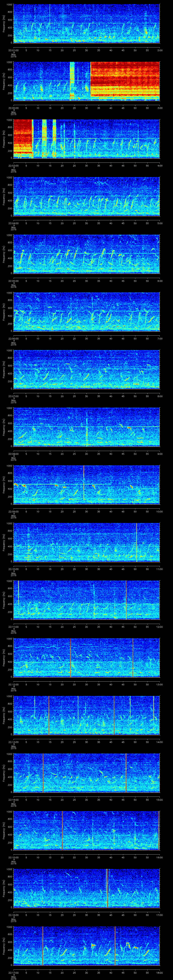
Task: Click the start time label '22:03:00'
Action: coord(13,165)
